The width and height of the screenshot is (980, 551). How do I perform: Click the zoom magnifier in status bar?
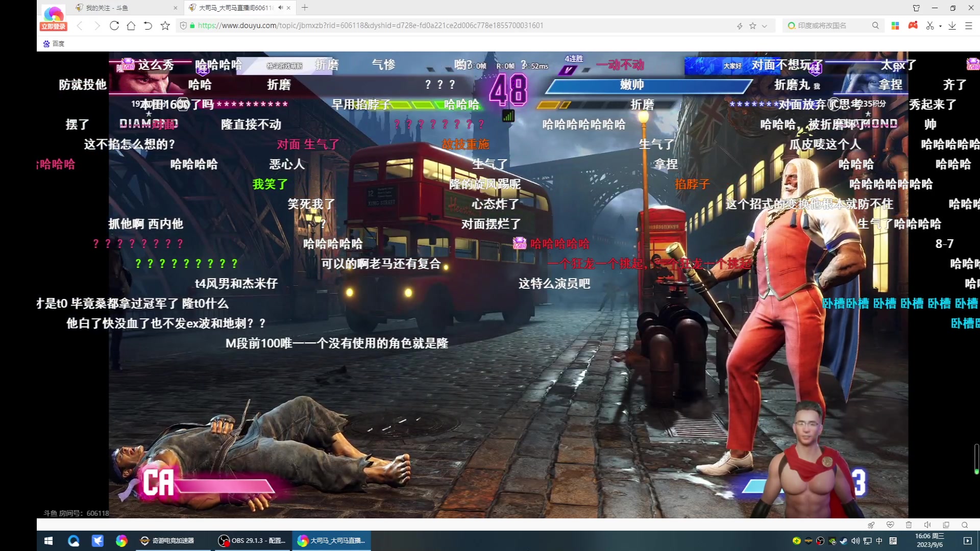tap(965, 525)
